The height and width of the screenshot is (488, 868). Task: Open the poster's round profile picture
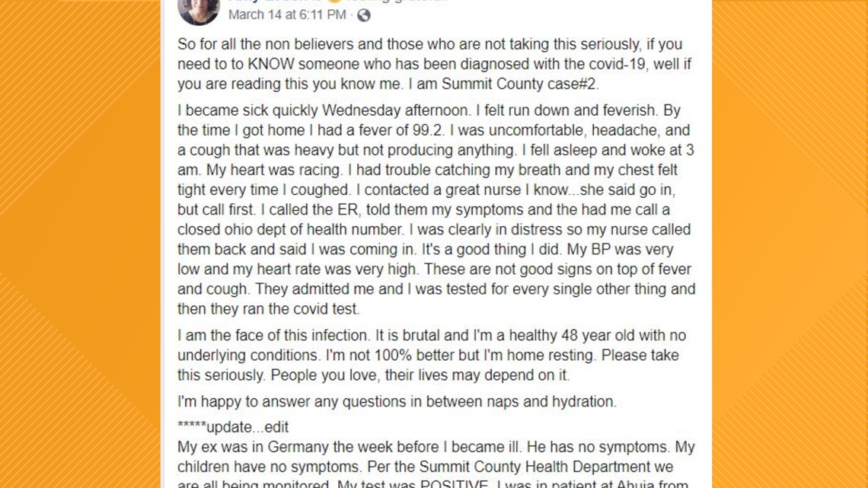click(198, 9)
